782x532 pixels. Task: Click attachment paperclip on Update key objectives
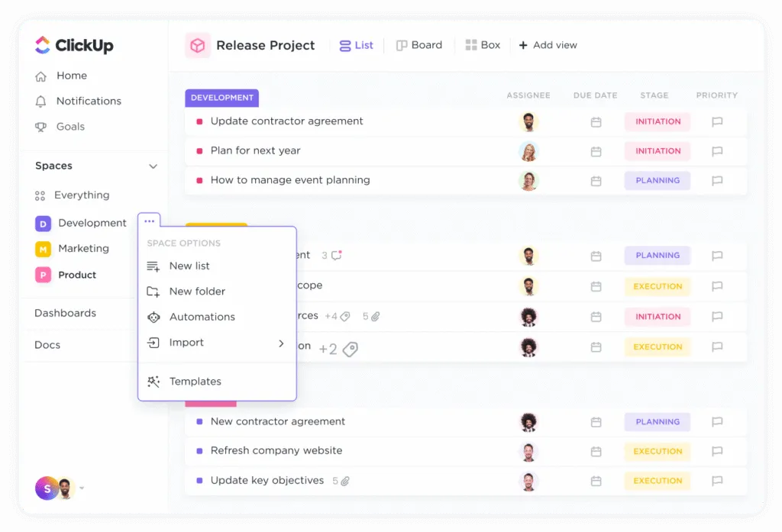pyautogui.click(x=345, y=481)
